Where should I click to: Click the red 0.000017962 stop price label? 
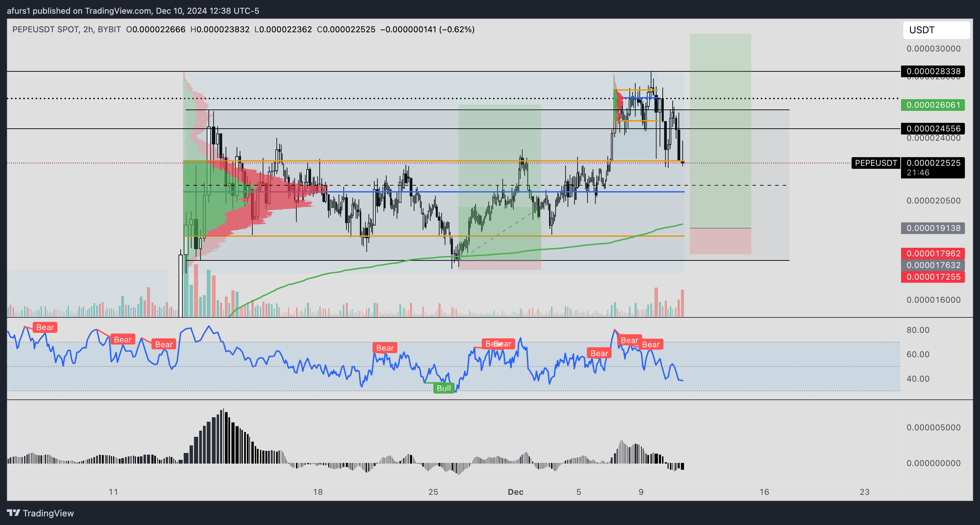(x=933, y=253)
